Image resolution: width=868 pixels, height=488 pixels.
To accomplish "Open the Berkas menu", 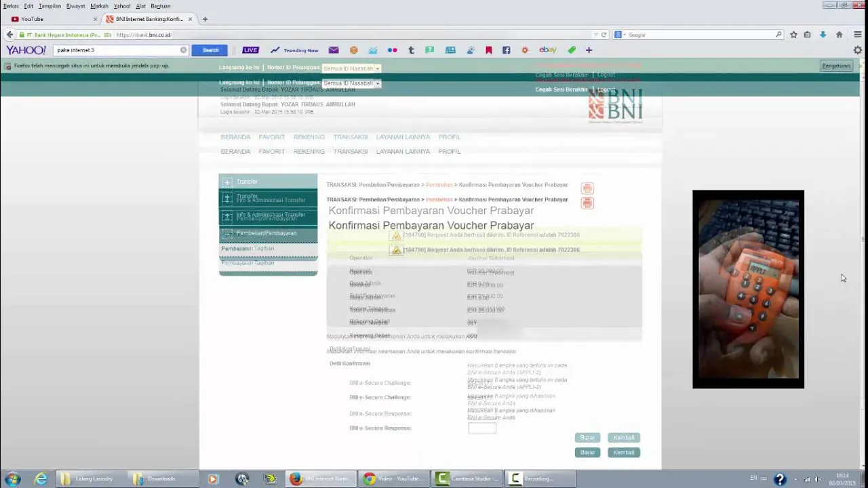I will tap(11, 6).
